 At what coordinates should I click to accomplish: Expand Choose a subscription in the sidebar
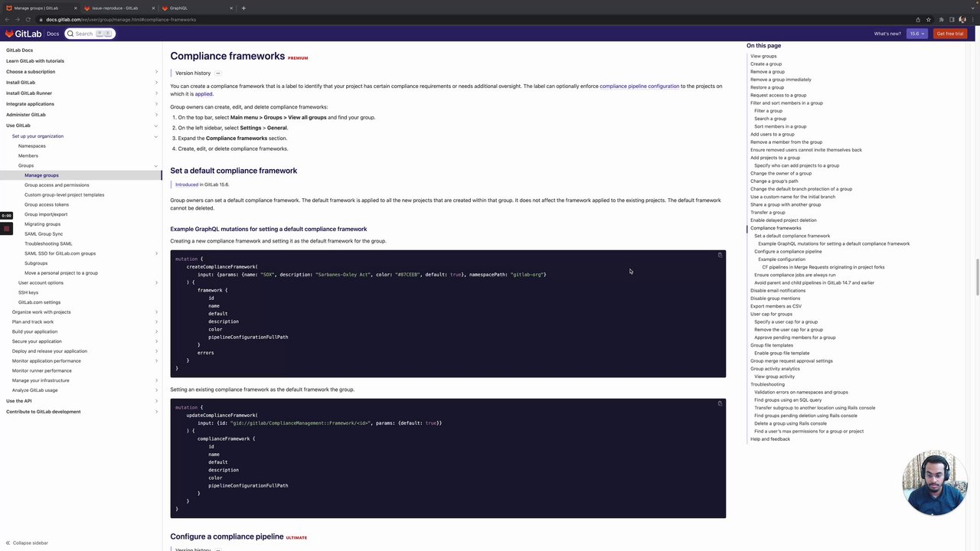(x=156, y=72)
